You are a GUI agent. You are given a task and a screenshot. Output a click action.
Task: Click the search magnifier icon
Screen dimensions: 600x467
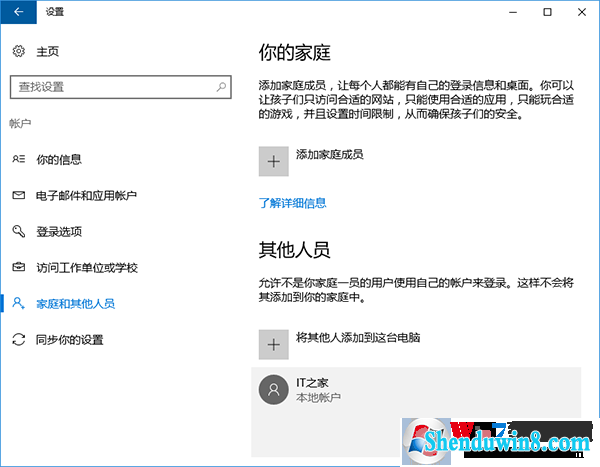coord(221,87)
